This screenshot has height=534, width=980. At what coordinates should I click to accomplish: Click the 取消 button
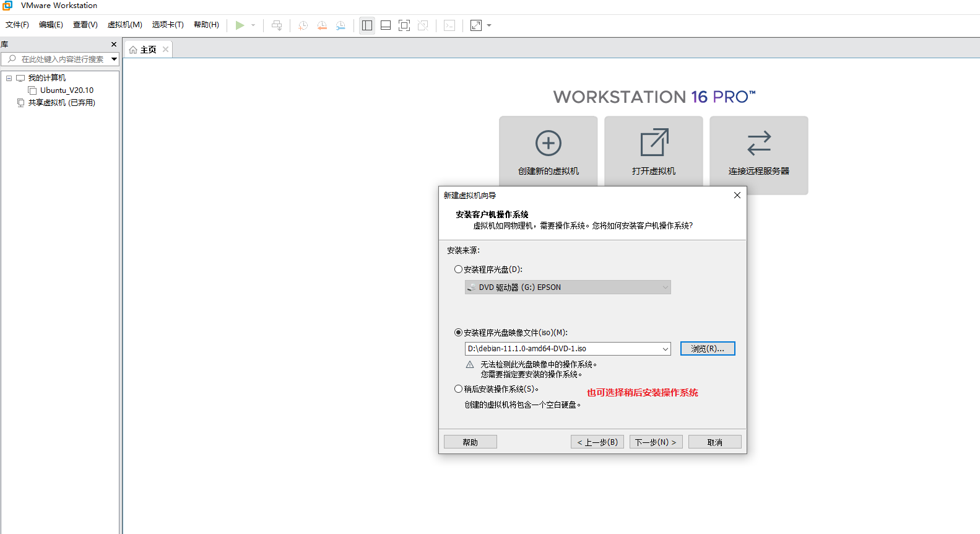click(715, 442)
